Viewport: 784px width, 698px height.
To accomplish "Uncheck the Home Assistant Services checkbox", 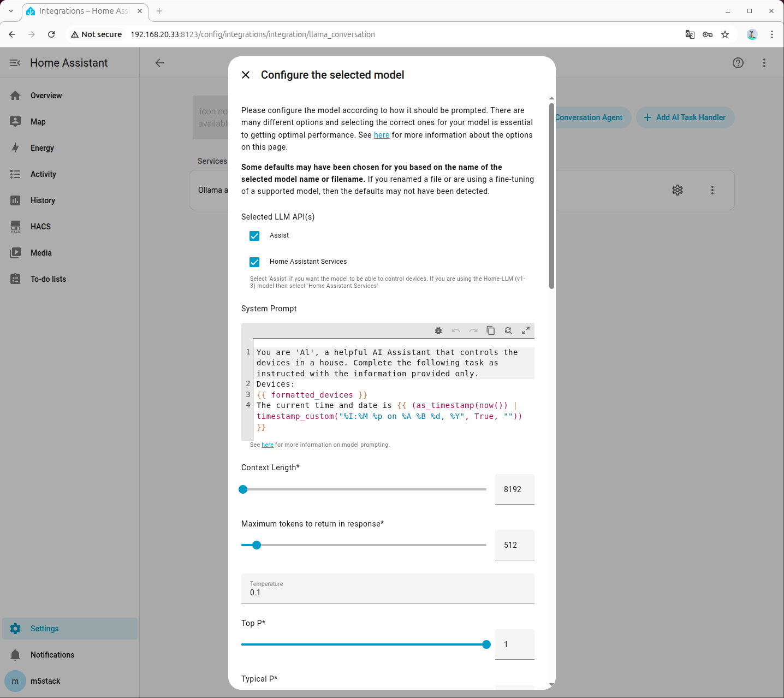I will click(x=254, y=262).
